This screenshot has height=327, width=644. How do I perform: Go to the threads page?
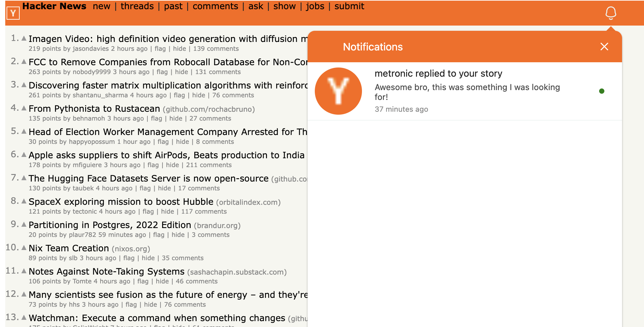pos(137,6)
